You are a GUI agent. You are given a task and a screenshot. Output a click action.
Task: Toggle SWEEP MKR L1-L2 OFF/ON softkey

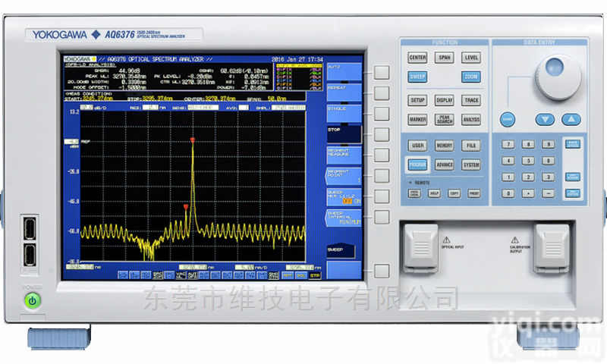[344, 196]
